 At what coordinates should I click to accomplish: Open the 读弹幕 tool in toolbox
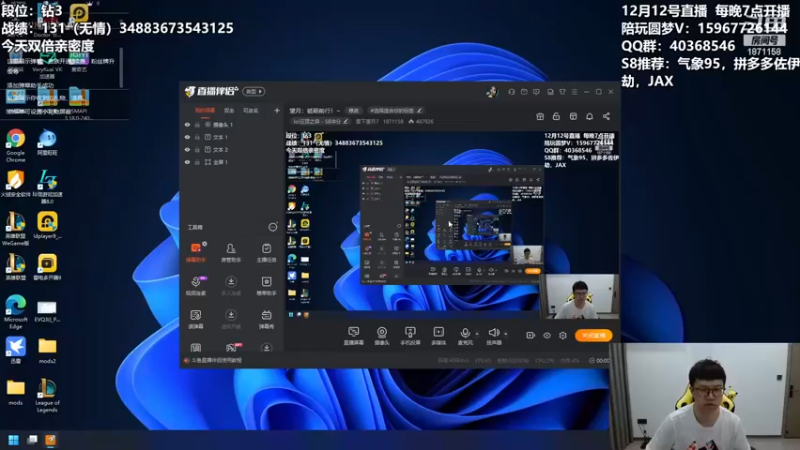pos(195,319)
